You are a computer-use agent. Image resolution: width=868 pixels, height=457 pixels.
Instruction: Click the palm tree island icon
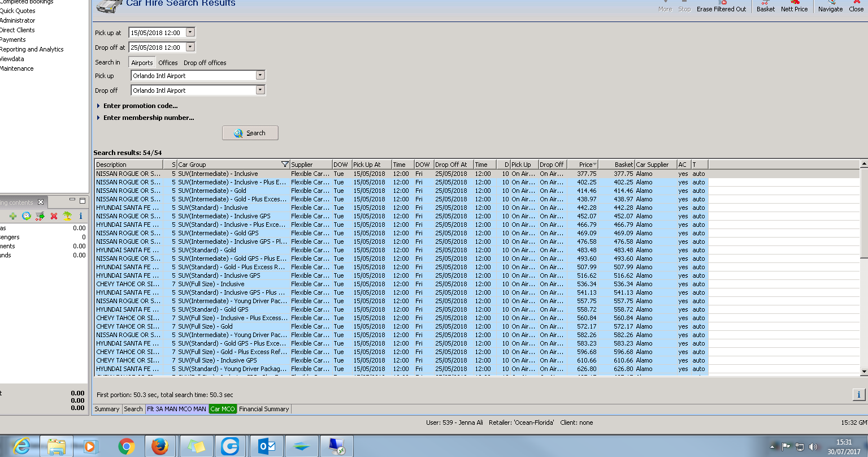[67, 216]
